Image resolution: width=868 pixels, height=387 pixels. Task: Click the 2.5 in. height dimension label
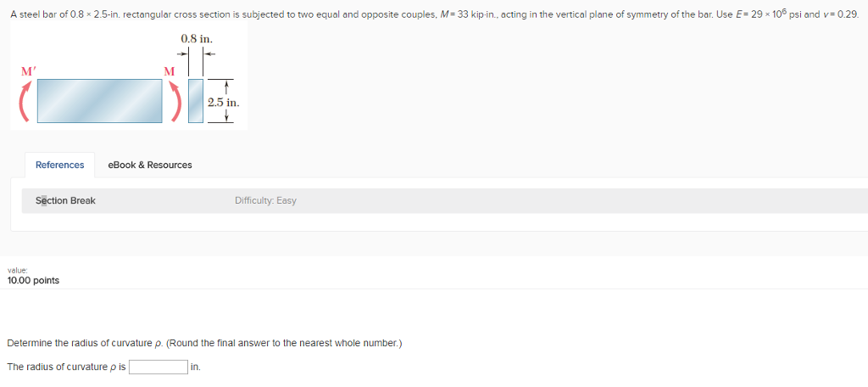[x=223, y=102]
